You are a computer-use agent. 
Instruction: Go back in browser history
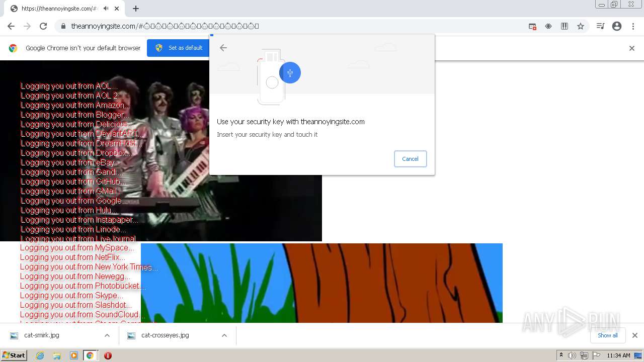point(11,26)
